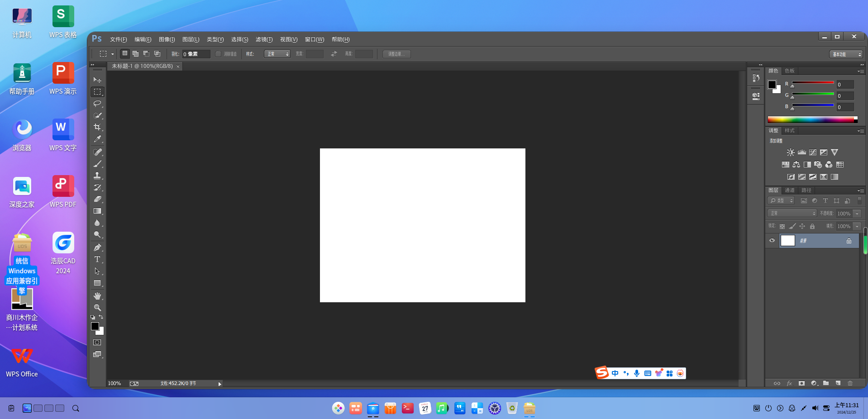This screenshot has width=868, height=419.
Task: Select the Eyedropper tool
Action: coord(97,139)
